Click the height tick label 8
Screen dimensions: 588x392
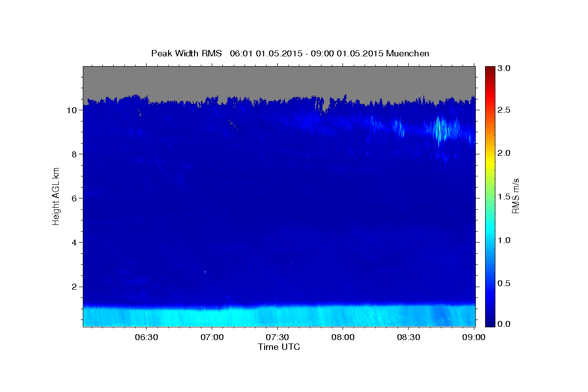click(x=74, y=154)
